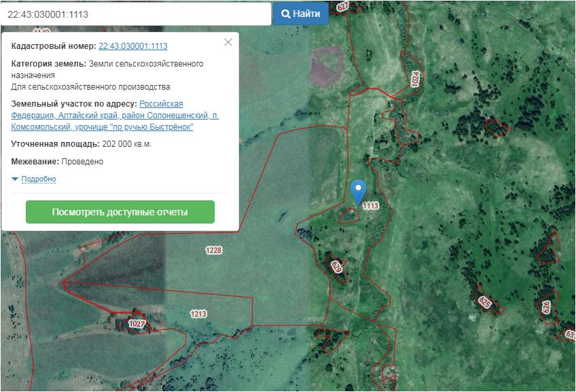Expand the Подробно details section
Screen dimensions: 576x392
38,179
